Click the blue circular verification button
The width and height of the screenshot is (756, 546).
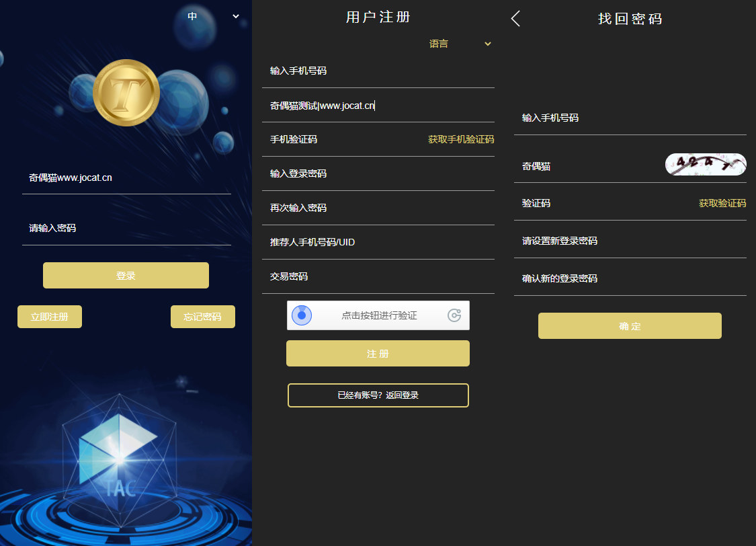point(302,315)
